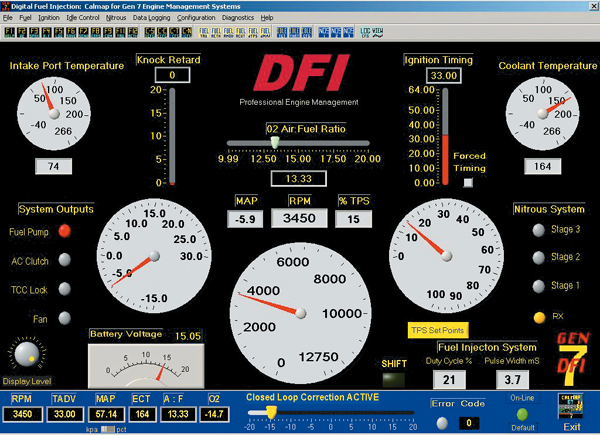Click the Knock Retard value field
The image size is (600, 435).
click(x=172, y=75)
